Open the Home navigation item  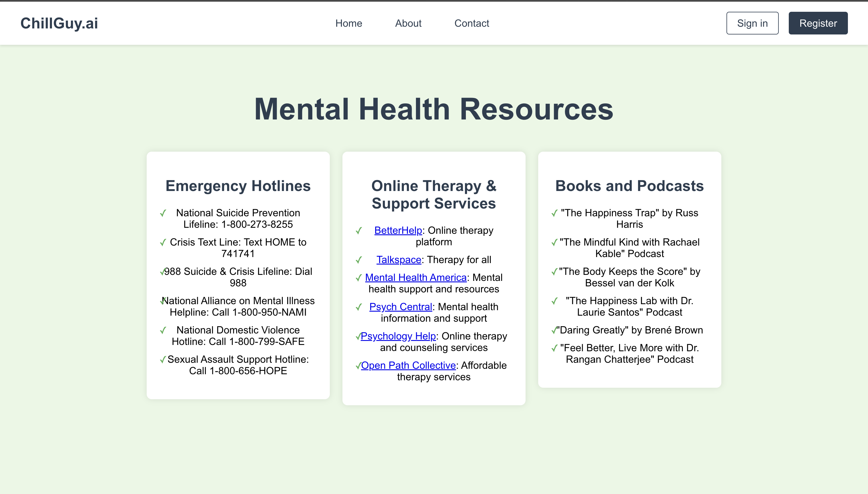coord(348,23)
